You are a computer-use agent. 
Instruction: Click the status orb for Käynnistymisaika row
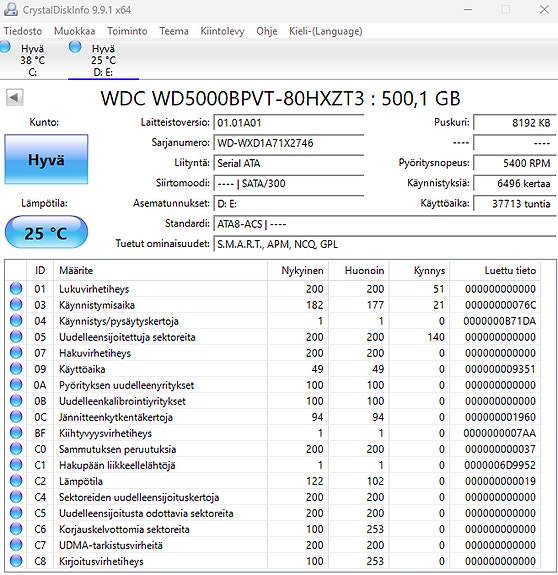[x=16, y=305]
